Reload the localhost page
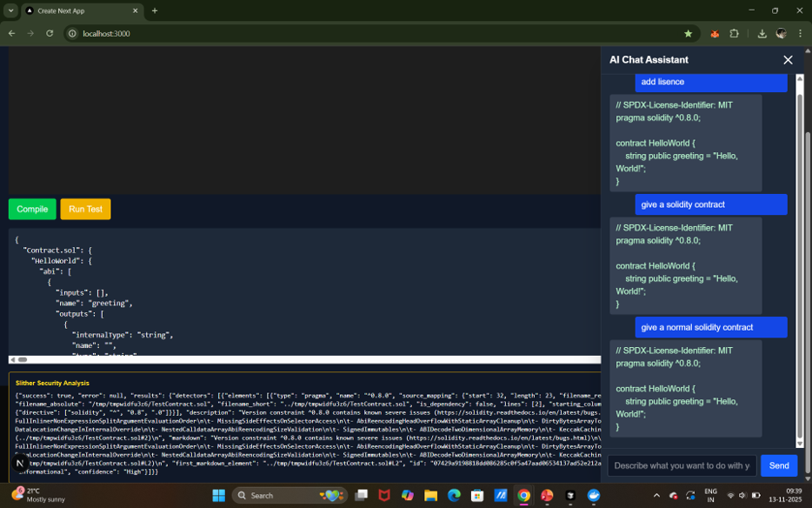This screenshot has height=508, width=812. click(x=50, y=33)
